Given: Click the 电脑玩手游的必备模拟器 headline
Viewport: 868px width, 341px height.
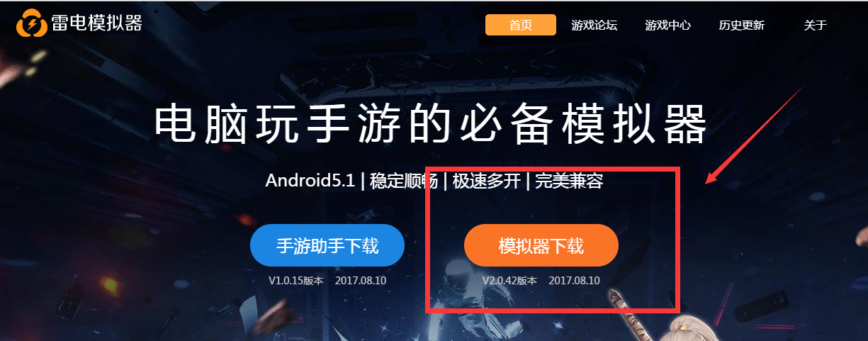Looking at the screenshot, I should (432, 125).
